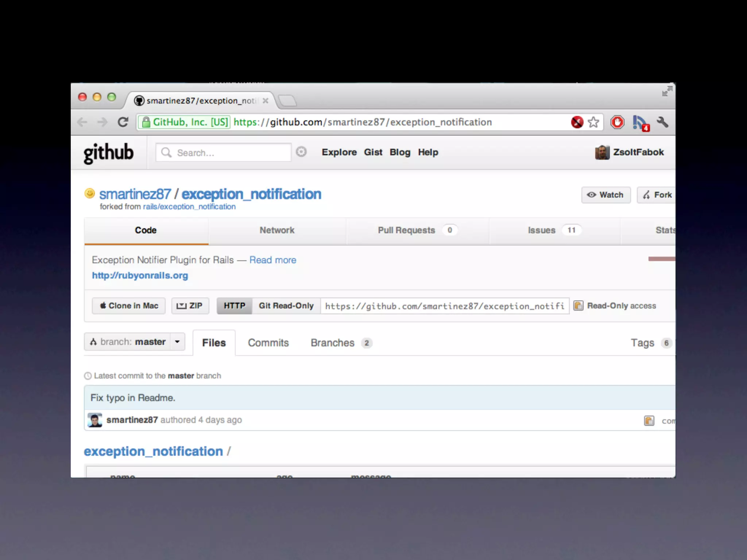Viewport: 747px width, 560px height.
Task: Select the HTTP clone protocol
Action: click(234, 306)
